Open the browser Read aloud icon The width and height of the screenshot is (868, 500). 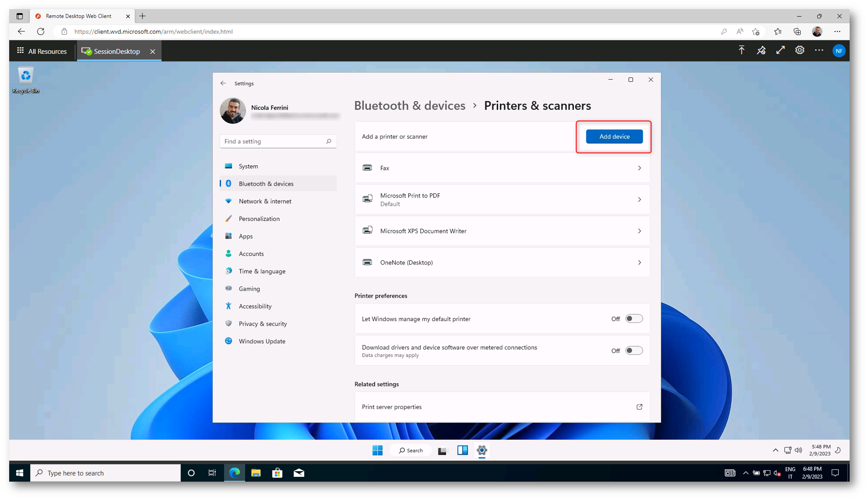tap(739, 31)
